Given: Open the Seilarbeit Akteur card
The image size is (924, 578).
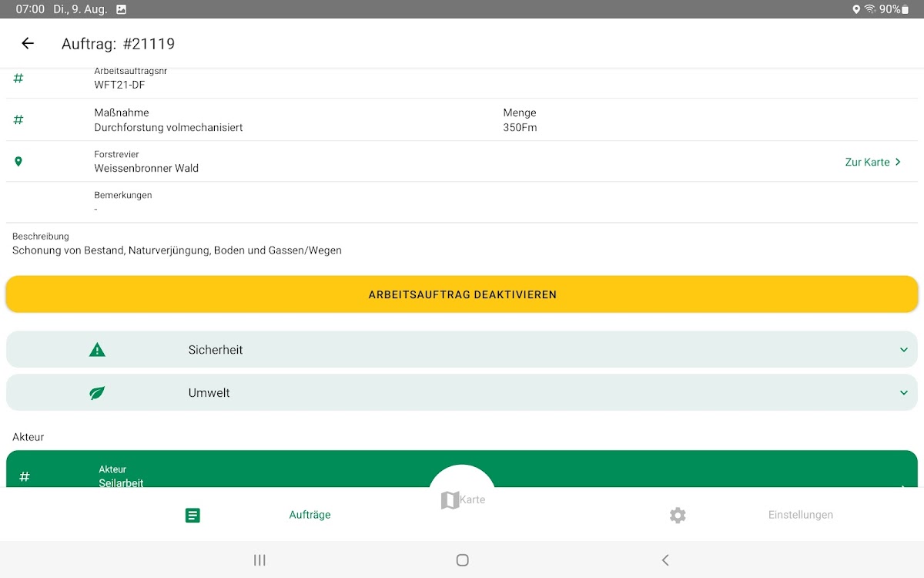Looking at the screenshot, I should click(x=231, y=474).
